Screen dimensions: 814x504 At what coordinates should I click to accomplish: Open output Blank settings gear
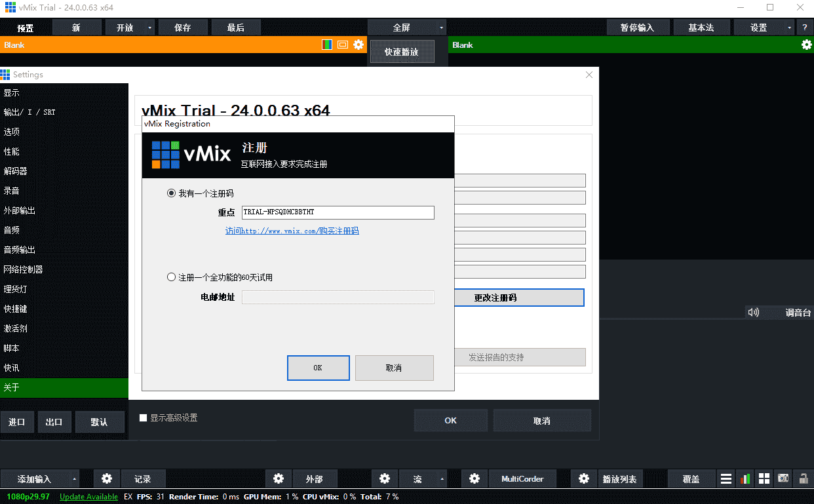806,45
